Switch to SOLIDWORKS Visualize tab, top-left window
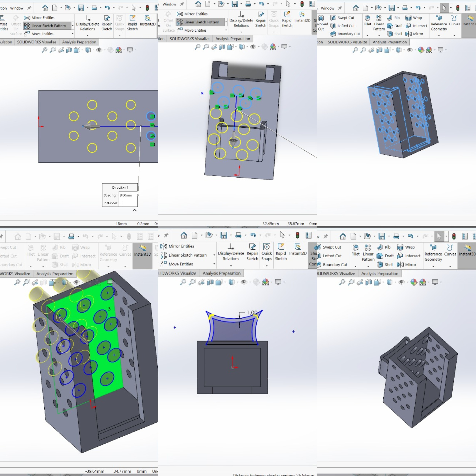Image resolution: width=476 pixels, height=476 pixels. [36, 42]
